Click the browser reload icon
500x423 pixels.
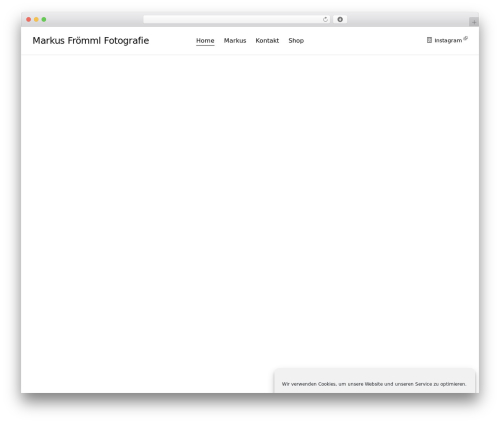coord(325,20)
